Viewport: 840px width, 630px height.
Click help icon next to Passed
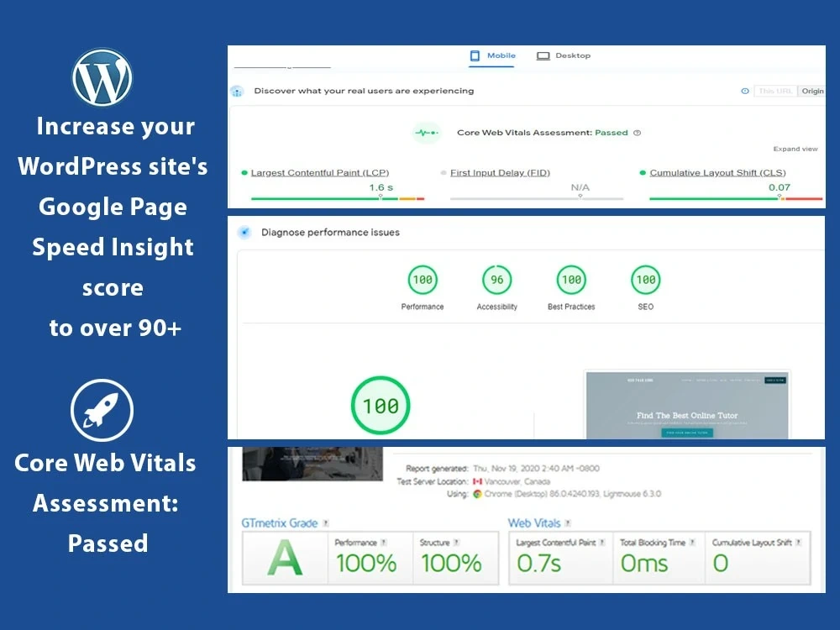[637, 133]
